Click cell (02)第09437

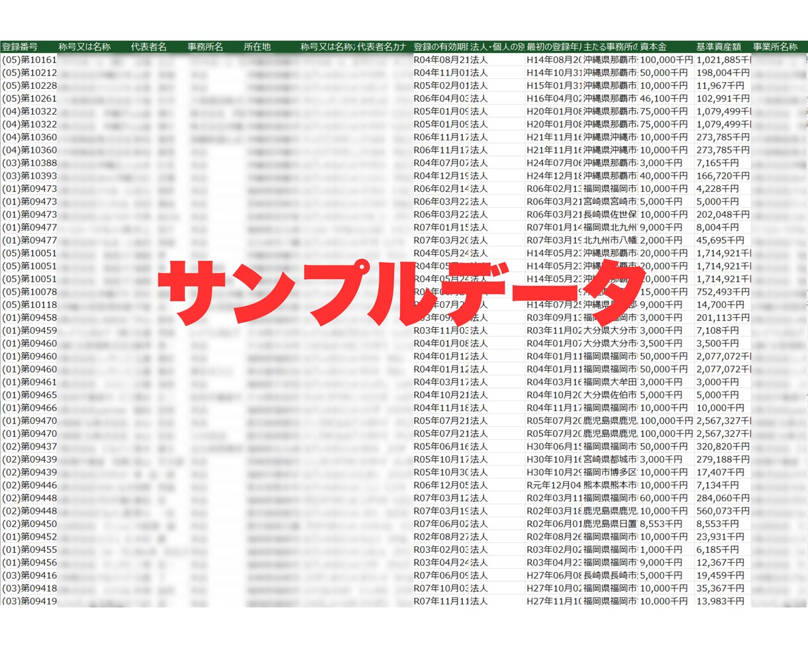point(28,446)
